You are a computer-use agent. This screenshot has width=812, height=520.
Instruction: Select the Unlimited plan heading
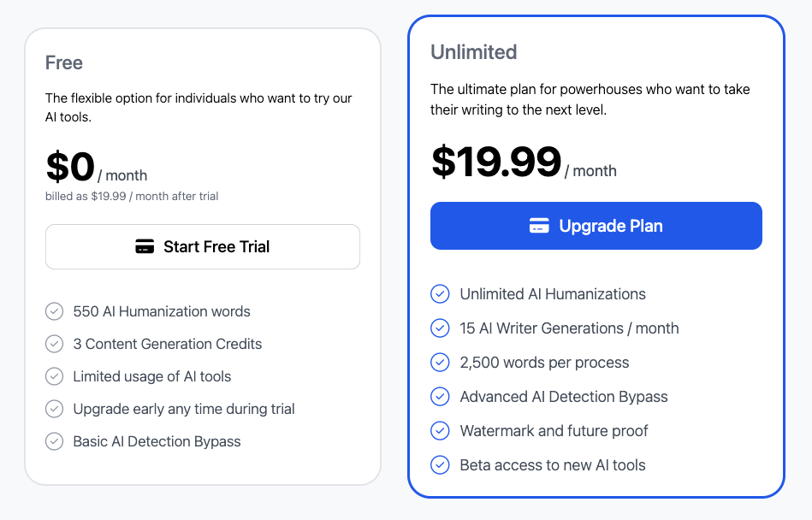[473, 52]
